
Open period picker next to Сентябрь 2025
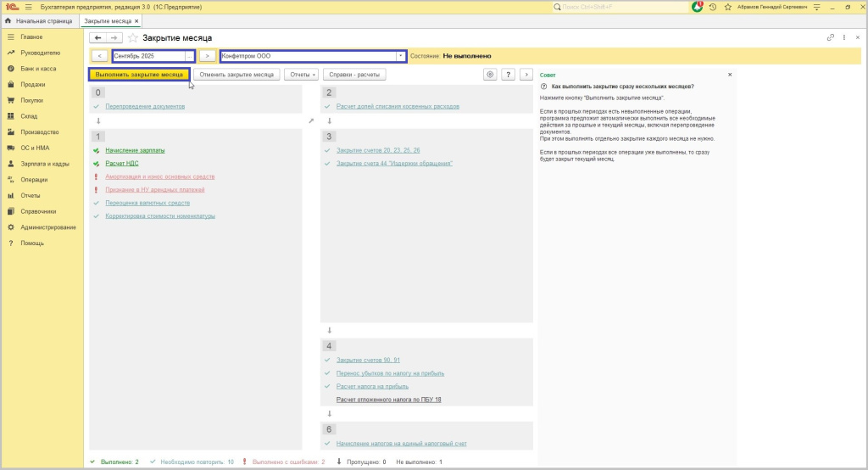click(x=189, y=56)
